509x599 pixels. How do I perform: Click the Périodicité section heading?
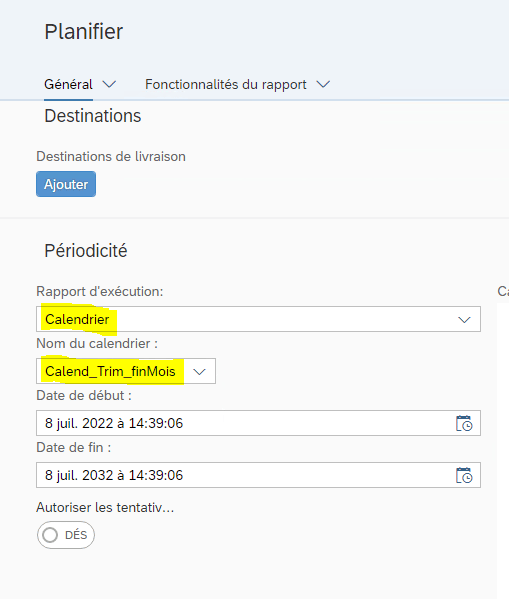click(86, 251)
